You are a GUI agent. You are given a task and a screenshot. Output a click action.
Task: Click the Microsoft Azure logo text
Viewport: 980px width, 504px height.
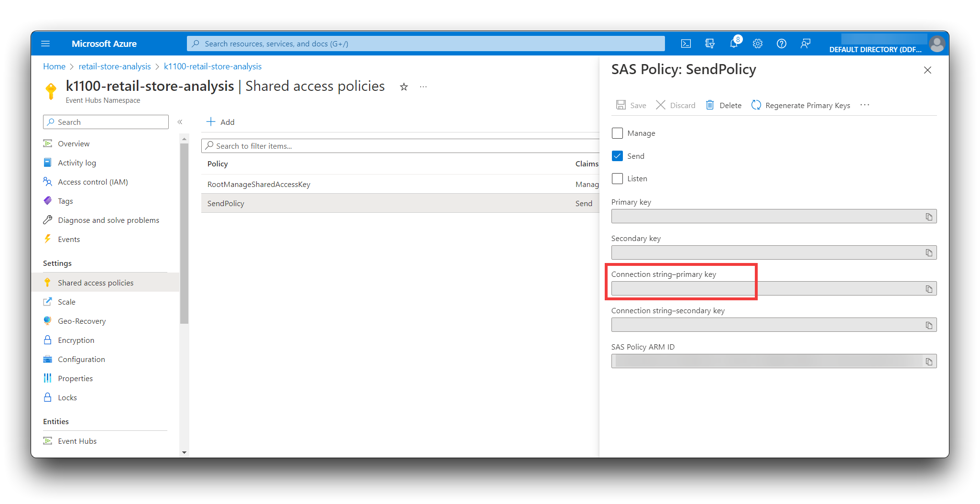pyautogui.click(x=104, y=44)
